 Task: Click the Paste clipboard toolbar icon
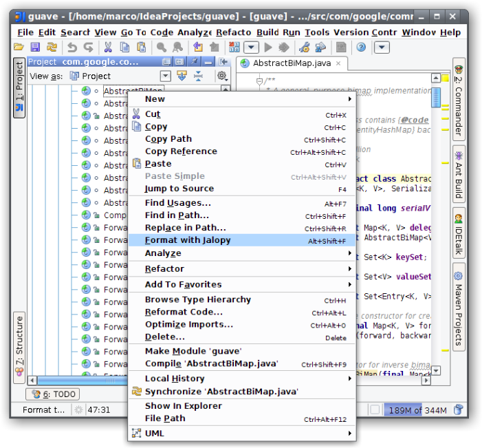pyautogui.click(x=141, y=47)
